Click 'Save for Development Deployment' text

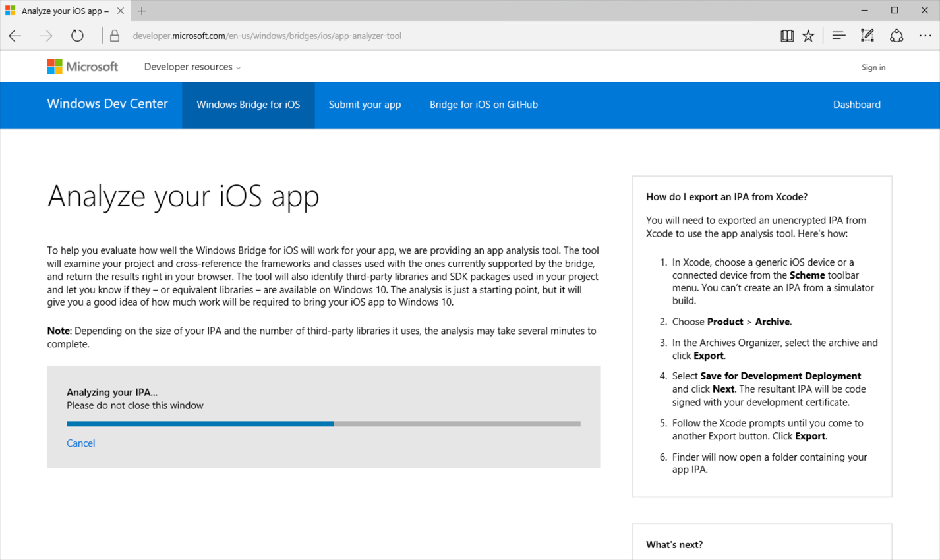(780, 376)
